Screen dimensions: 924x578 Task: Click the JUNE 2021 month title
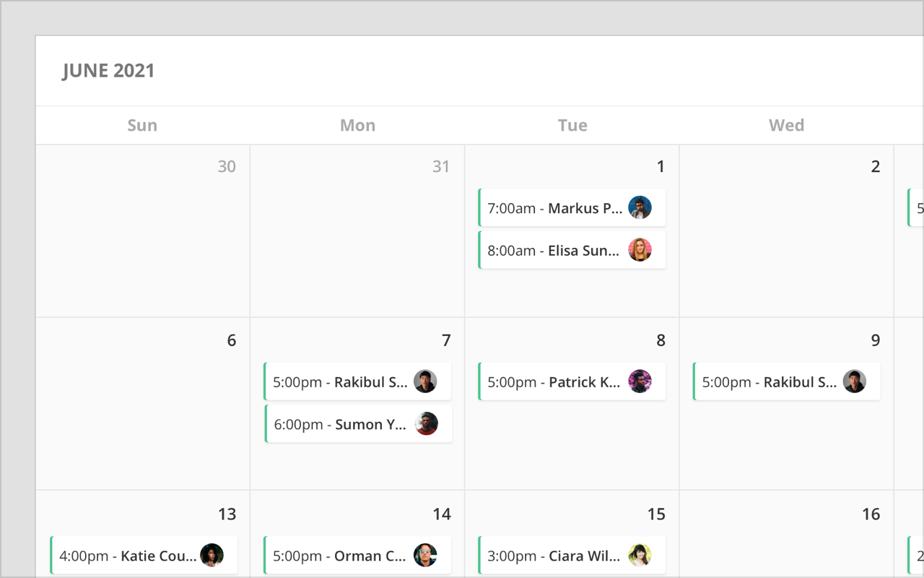(x=108, y=71)
